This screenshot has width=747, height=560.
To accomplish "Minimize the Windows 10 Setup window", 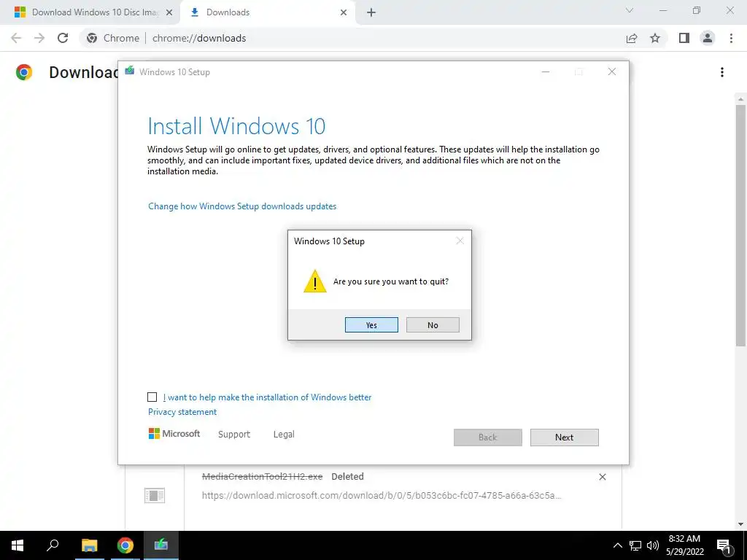I will [x=546, y=72].
